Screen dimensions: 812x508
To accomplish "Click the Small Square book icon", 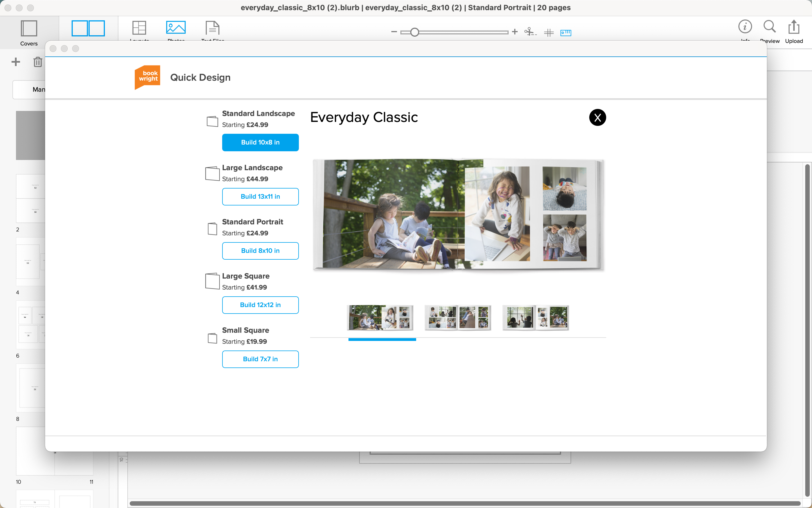I will pyautogui.click(x=212, y=338).
